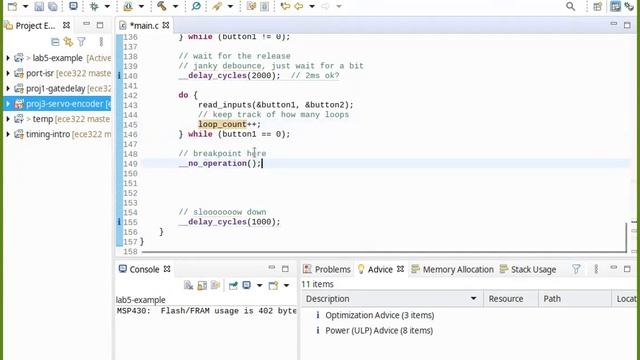Click the Save icon in toolbar
Screen dimensions: 640x360
39,6
